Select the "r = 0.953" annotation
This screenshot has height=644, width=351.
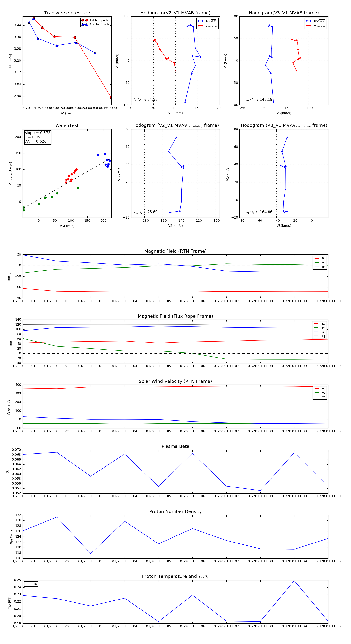(x=34, y=137)
